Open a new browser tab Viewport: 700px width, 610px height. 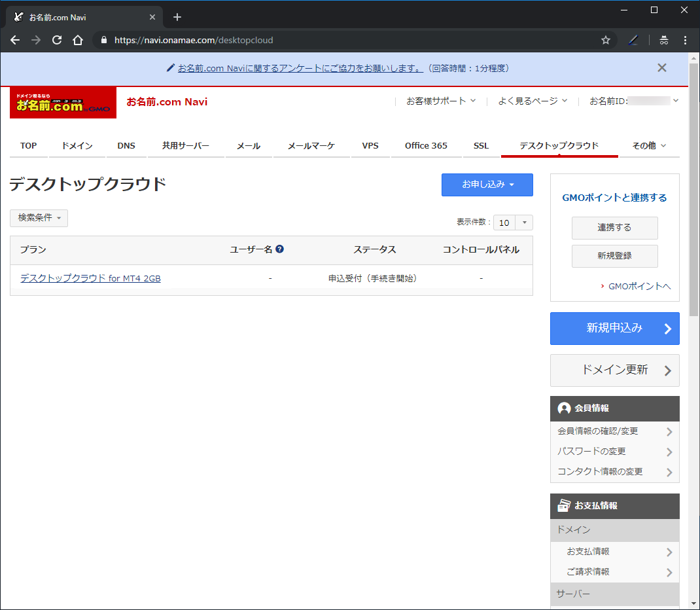coord(177,17)
